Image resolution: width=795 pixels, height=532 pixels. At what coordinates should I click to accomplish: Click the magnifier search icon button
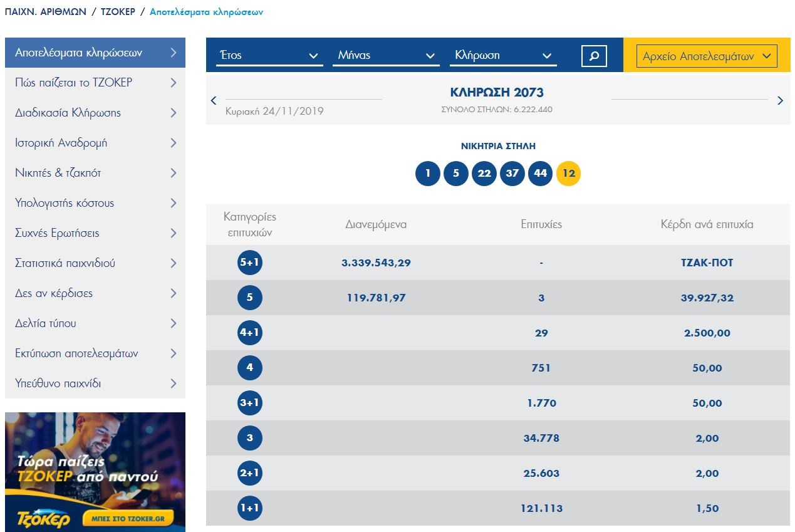pos(594,55)
